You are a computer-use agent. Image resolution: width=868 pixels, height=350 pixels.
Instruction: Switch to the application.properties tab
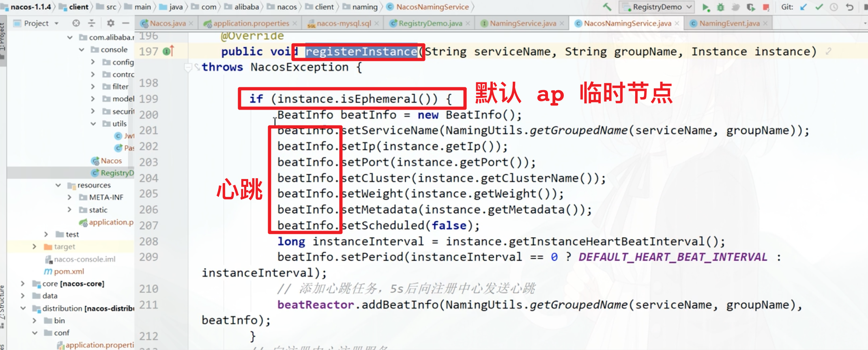(250, 24)
